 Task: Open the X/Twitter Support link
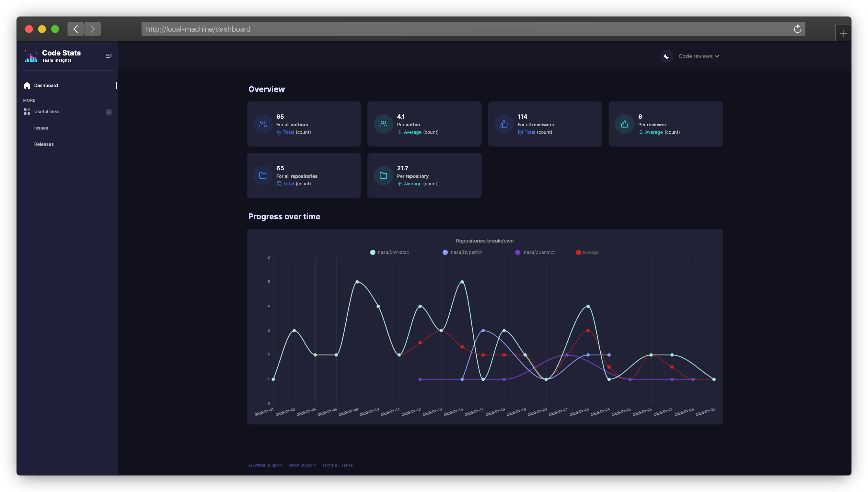point(265,465)
